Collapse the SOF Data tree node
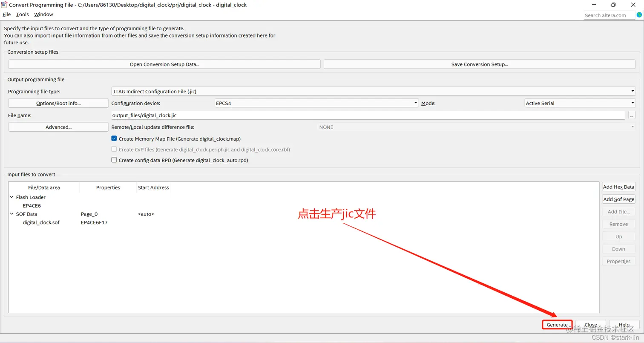The width and height of the screenshot is (644, 343). (11, 214)
